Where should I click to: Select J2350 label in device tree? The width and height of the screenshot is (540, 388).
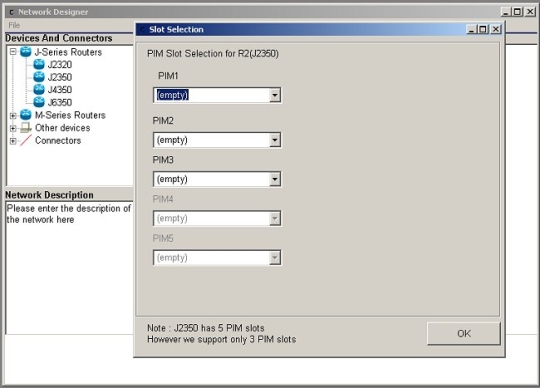pos(60,77)
